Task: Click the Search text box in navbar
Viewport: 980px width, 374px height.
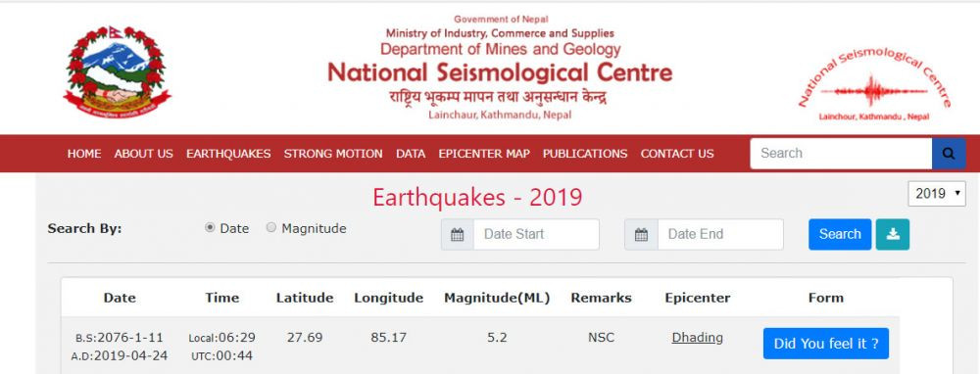Action: click(841, 154)
